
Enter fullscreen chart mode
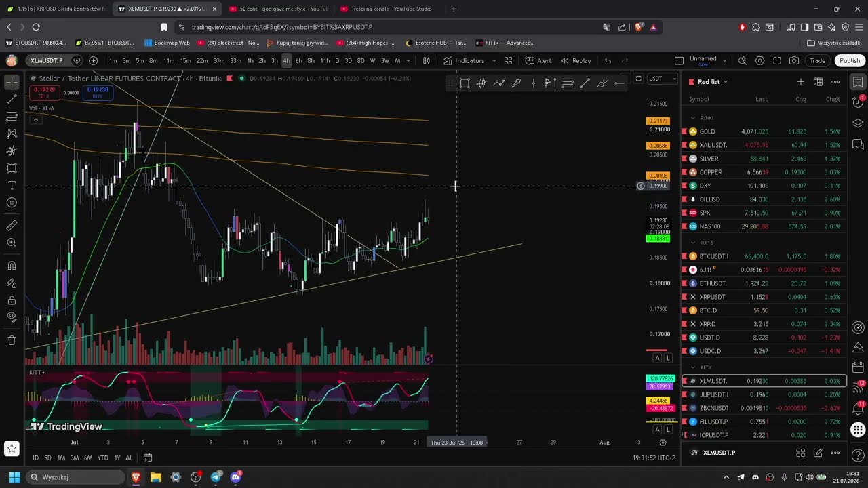click(x=777, y=60)
